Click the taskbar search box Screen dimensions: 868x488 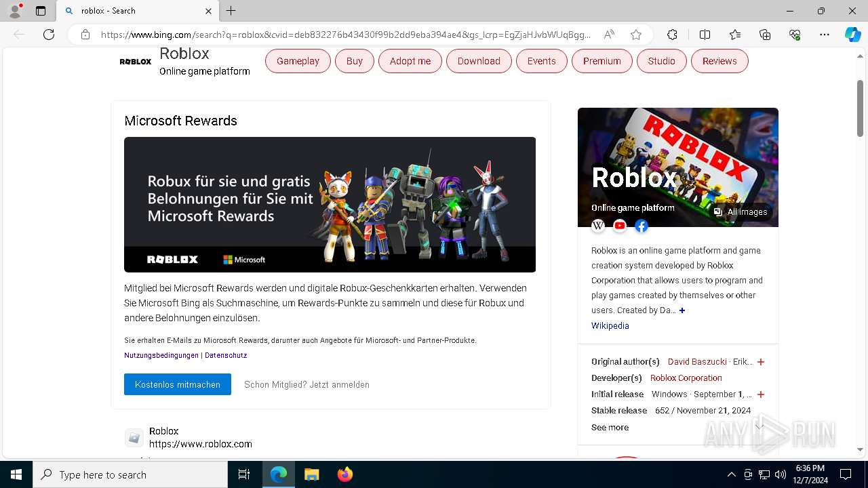pos(130,474)
